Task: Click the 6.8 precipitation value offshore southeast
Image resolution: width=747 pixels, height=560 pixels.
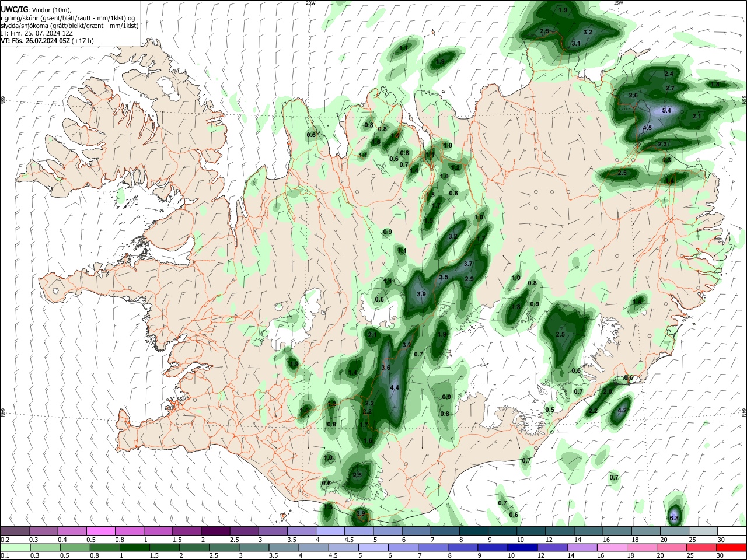Action: 674,518
